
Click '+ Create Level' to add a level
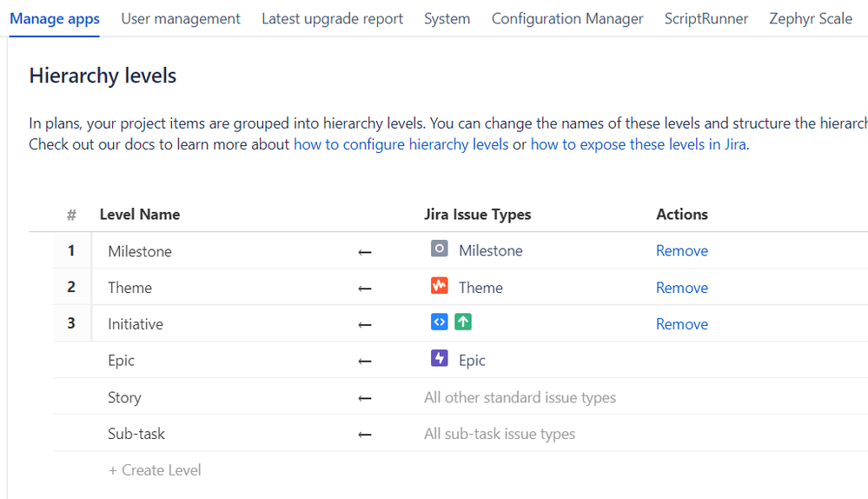[x=155, y=470]
